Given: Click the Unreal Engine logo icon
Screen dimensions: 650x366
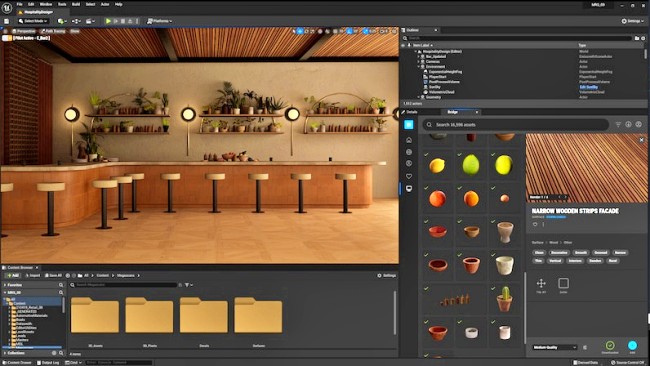Looking at the screenshot, I should (x=7, y=7).
